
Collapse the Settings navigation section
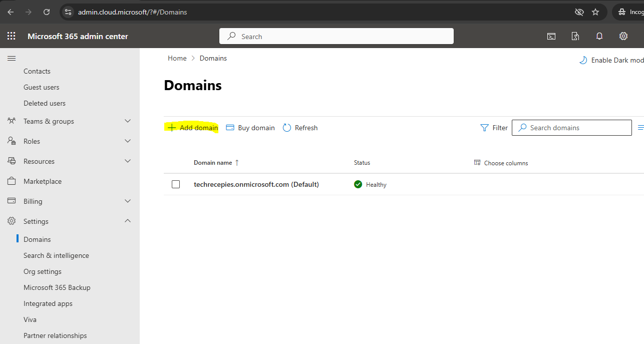(128, 221)
